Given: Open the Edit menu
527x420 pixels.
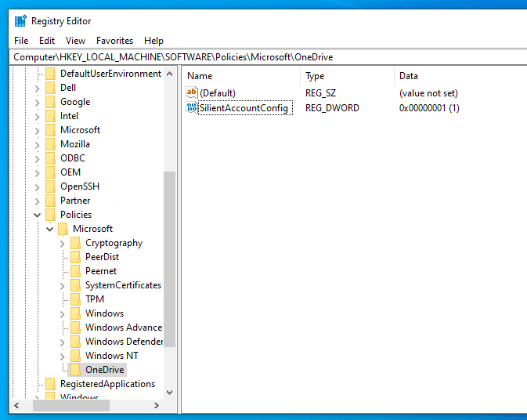Looking at the screenshot, I should tap(47, 41).
